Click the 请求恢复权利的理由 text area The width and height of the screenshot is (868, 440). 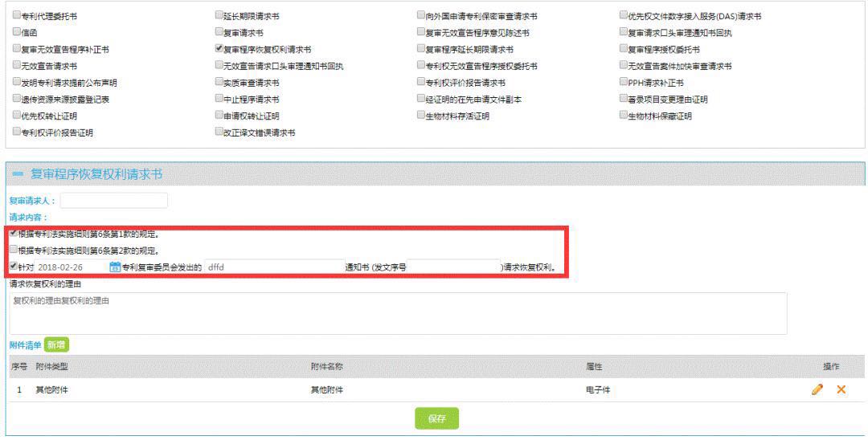pos(398,313)
